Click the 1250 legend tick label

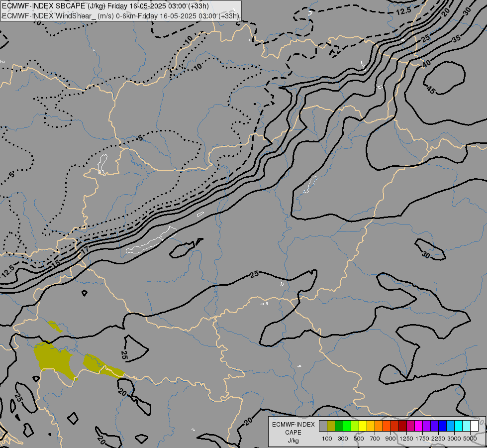pos(406,439)
